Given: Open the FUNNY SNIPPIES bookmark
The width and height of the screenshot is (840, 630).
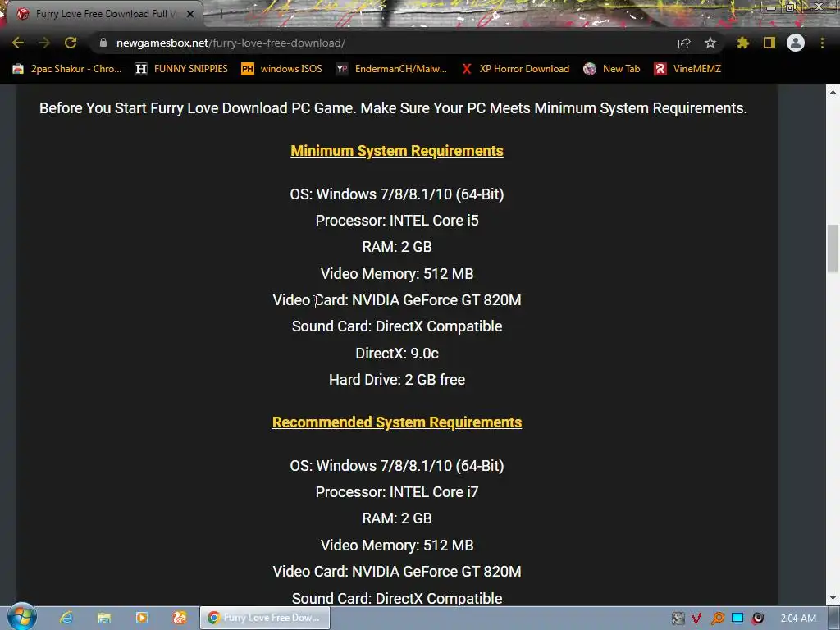Looking at the screenshot, I should (181, 69).
